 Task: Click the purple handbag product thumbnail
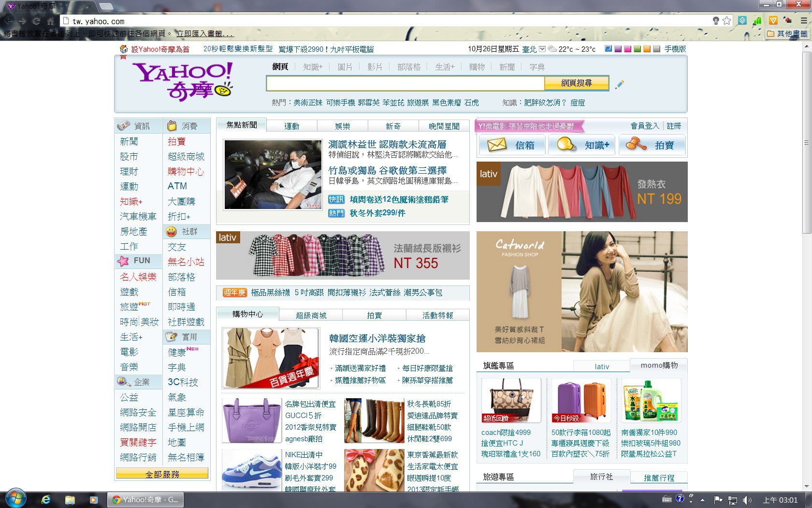coord(252,420)
